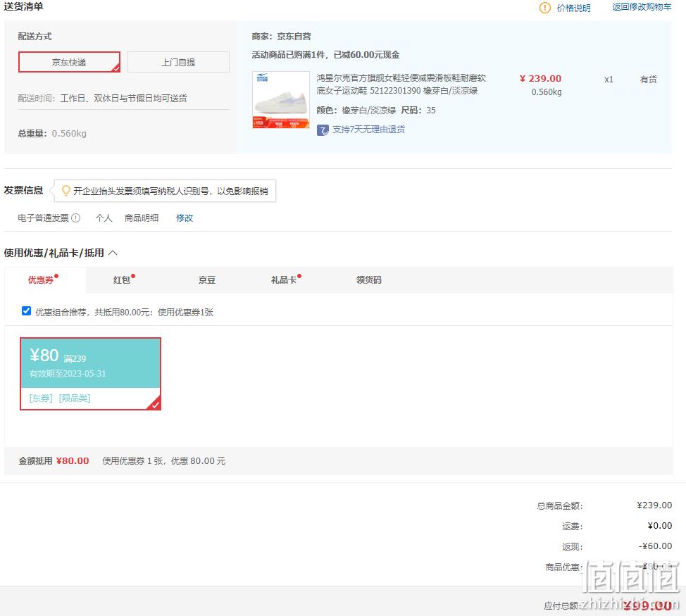
Task: Click the [限品类] coupon restriction label
Action: [75, 398]
